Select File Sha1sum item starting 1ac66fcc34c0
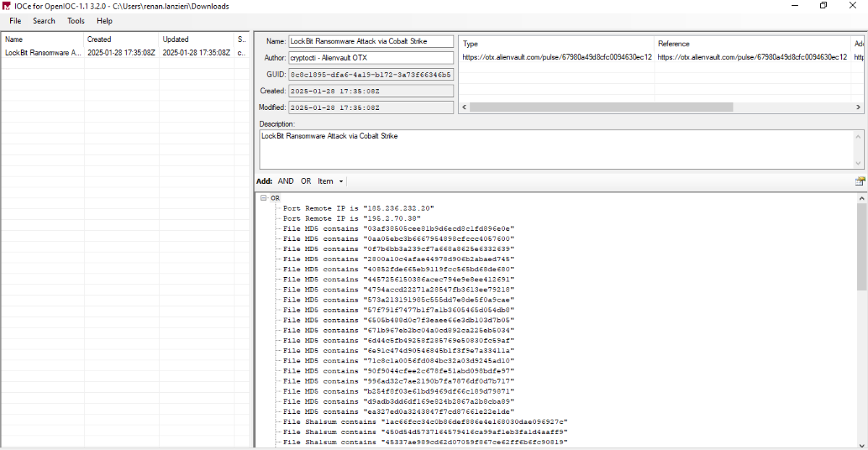The width and height of the screenshot is (868, 450). pyautogui.click(x=425, y=421)
